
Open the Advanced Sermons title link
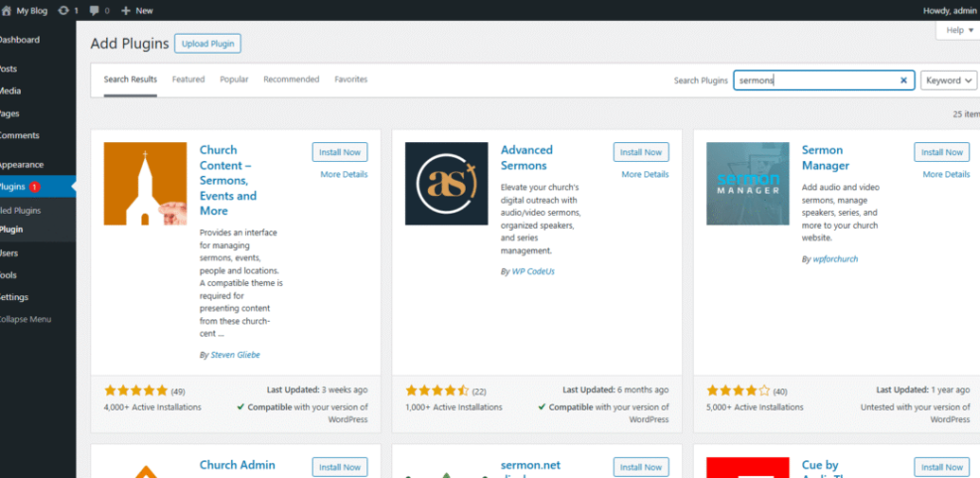[x=527, y=158]
